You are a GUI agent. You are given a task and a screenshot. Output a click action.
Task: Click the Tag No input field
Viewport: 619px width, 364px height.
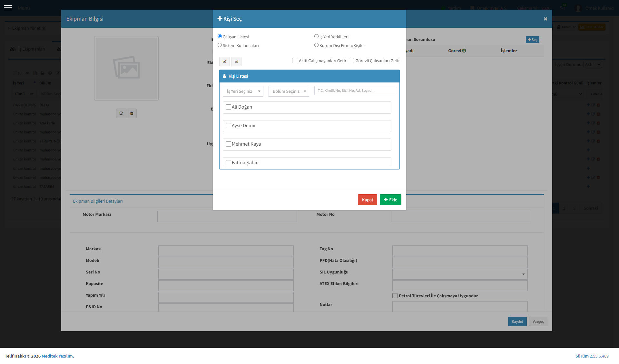[460, 251]
